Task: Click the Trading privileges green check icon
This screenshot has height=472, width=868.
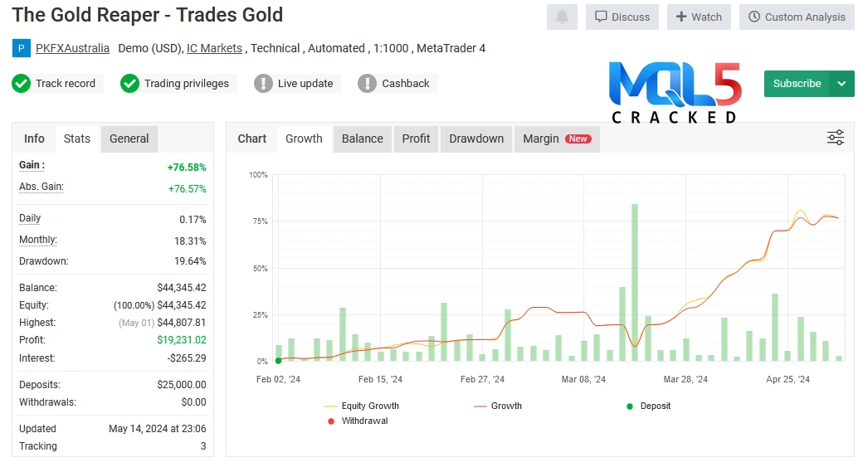Action: (129, 84)
